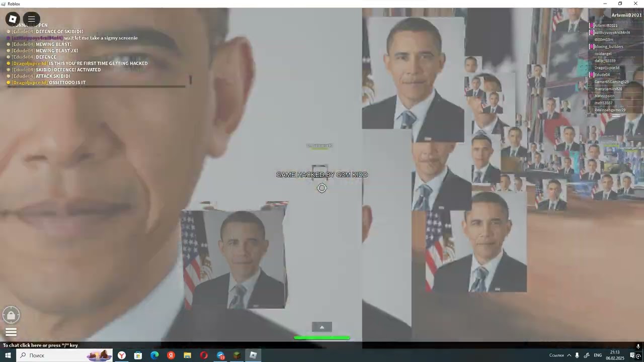Viewport: 644px width, 362px height.
Task: Open the three-line menu icon under the lock
Action: tap(11, 332)
